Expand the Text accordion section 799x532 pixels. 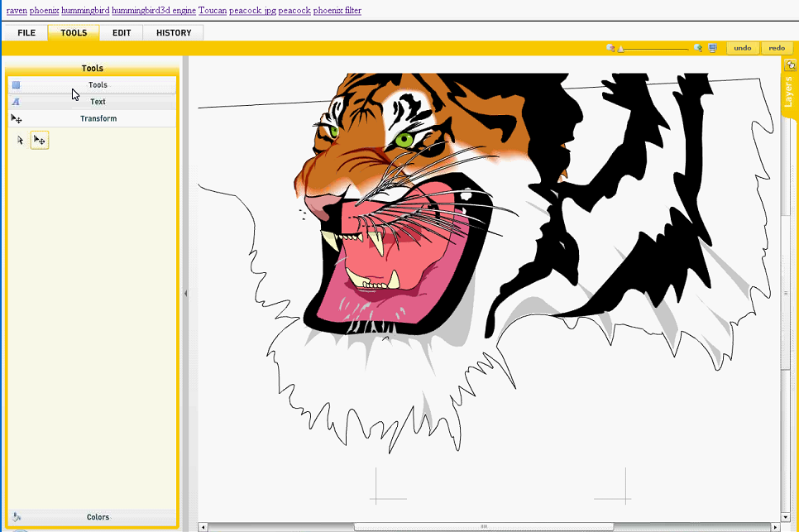coord(93,102)
